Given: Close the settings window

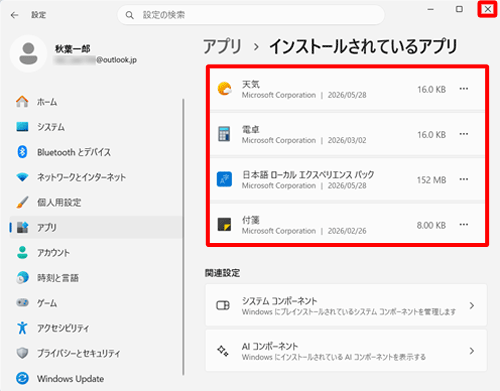Looking at the screenshot, I should click(x=487, y=9).
